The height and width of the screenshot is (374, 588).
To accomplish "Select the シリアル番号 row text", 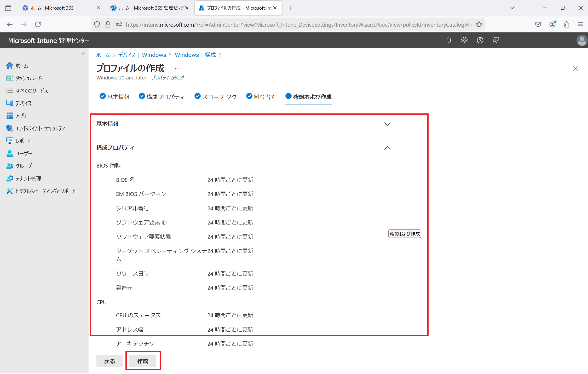I will click(132, 208).
